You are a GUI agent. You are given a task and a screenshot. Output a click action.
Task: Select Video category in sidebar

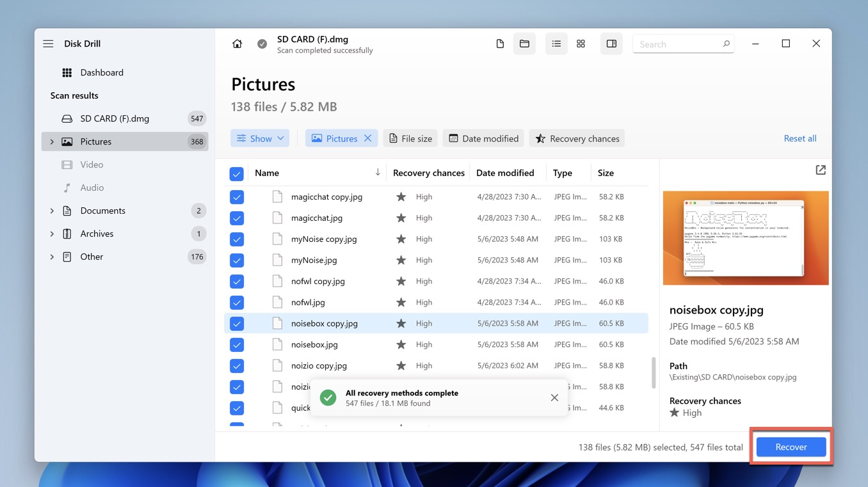click(x=125, y=164)
